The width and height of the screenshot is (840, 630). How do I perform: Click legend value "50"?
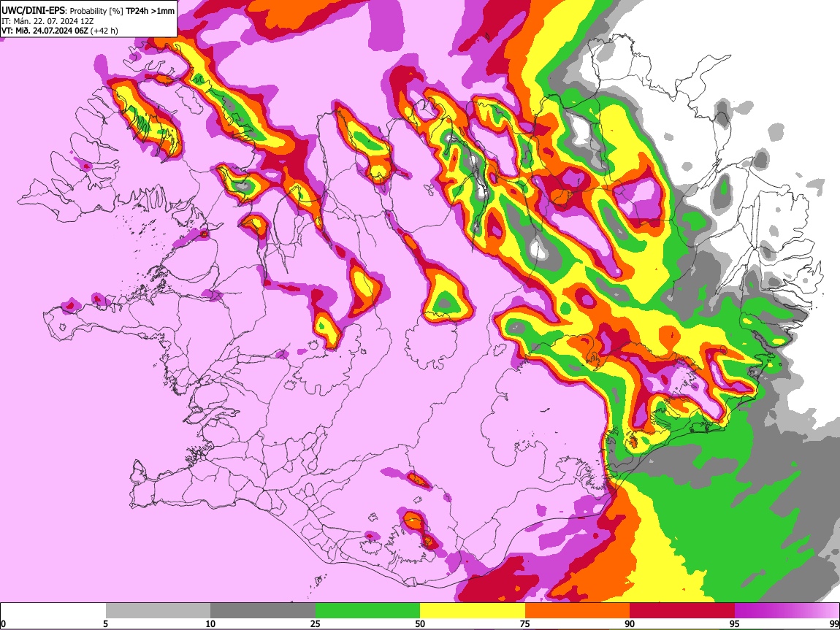click(420, 623)
